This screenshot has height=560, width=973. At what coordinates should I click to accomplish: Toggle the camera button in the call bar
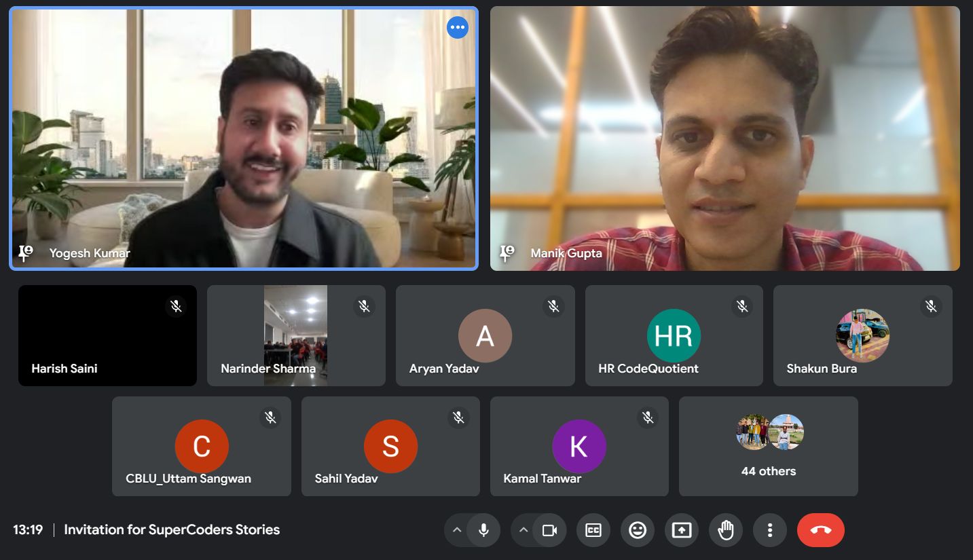[550, 530]
